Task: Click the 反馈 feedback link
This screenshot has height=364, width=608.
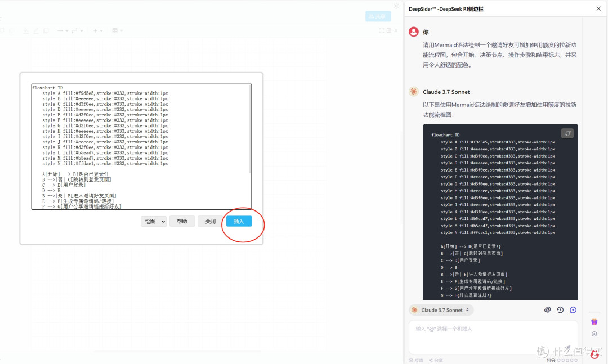Action: (x=417, y=361)
